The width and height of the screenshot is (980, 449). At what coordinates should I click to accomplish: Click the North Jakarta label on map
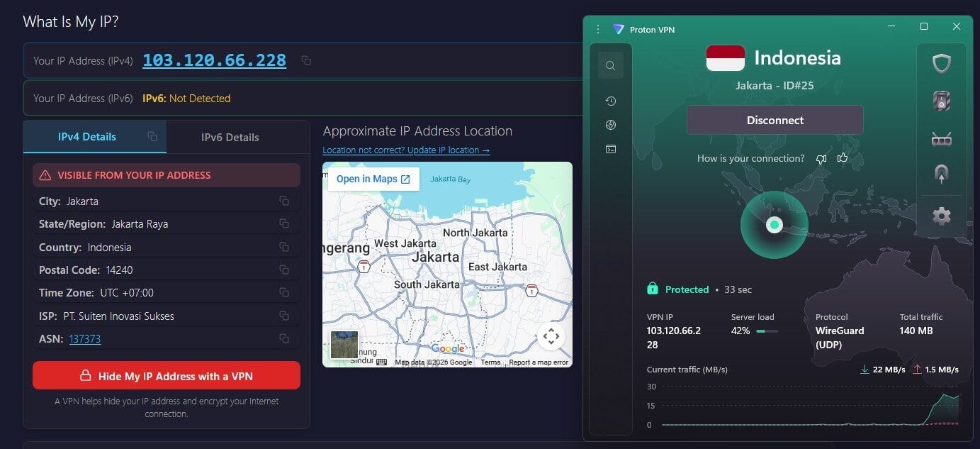(475, 233)
